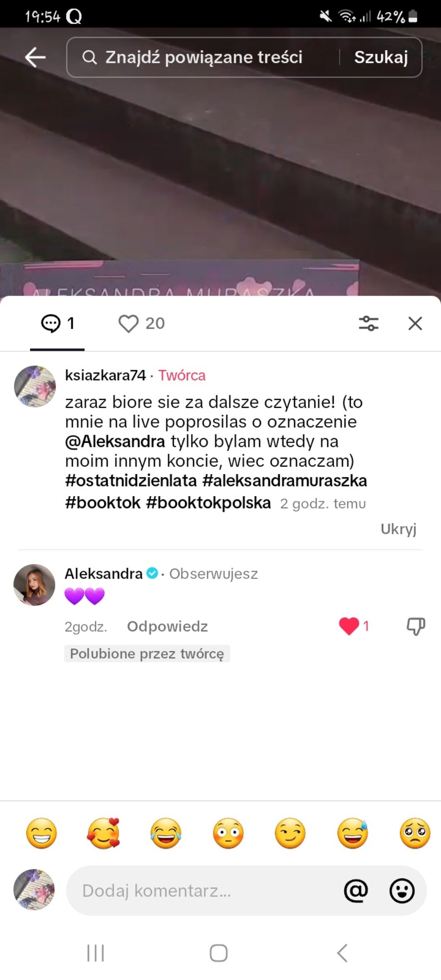441x980 pixels.
Task: Insert the tears of joy emoji
Action: 166,833
